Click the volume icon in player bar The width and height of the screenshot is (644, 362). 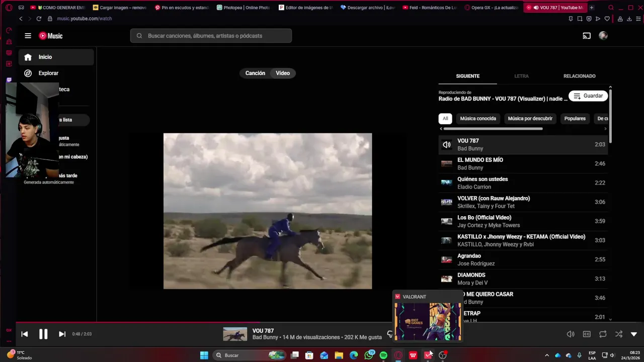[x=571, y=334]
